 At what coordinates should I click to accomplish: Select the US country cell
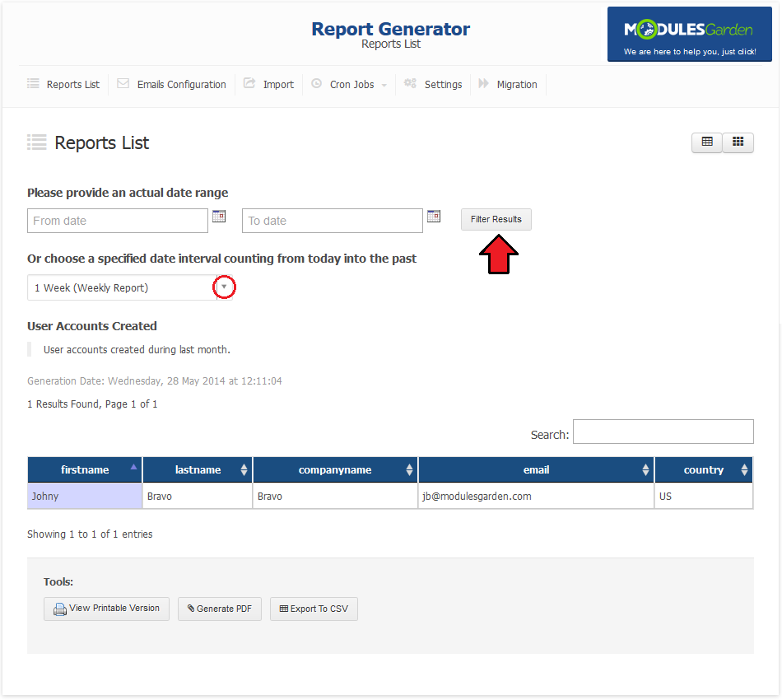click(704, 496)
